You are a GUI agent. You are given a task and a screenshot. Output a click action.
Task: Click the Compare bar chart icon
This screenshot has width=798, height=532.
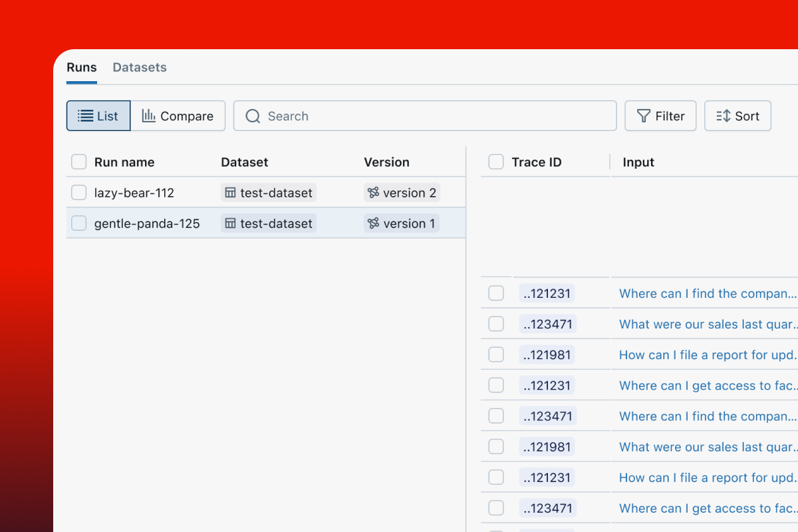[148, 116]
